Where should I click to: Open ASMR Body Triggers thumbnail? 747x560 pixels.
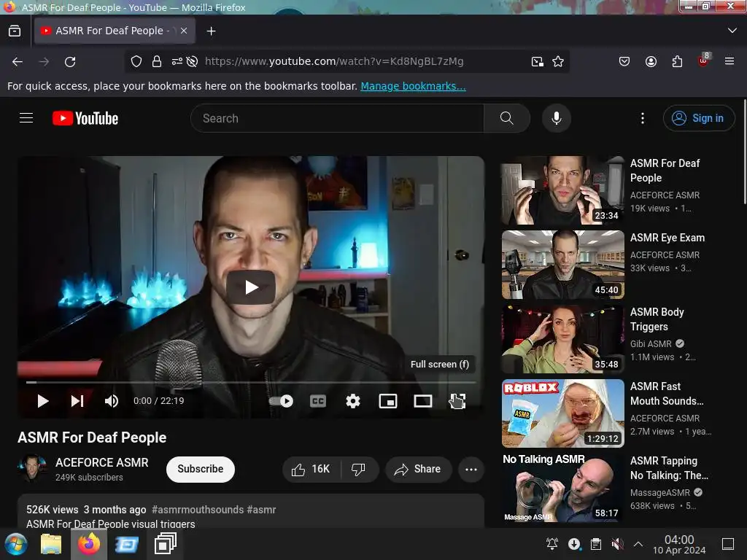tap(562, 339)
